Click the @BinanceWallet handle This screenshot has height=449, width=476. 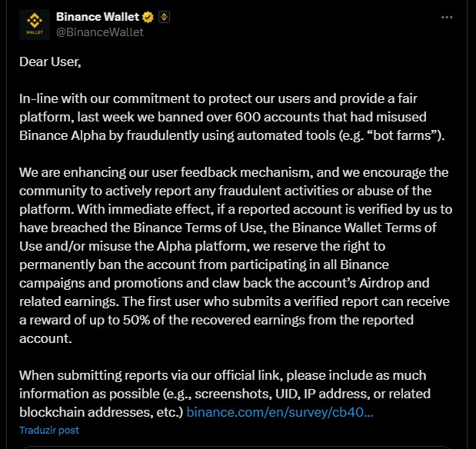100,32
